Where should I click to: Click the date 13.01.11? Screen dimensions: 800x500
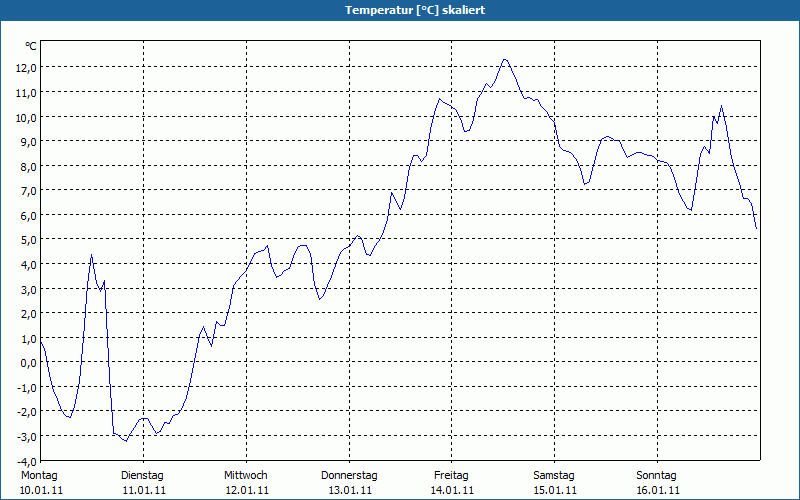350,490
